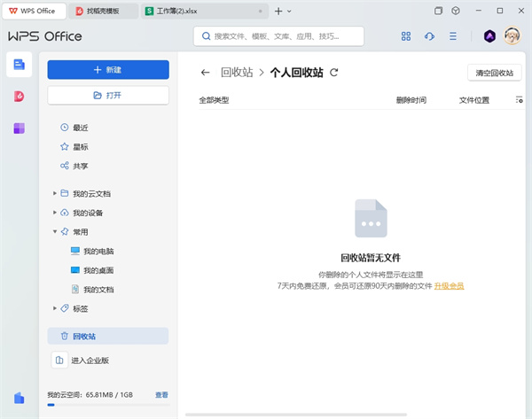Screen dimensions: 532x419
Task: Open the three-line settings menu icon
Action: coord(453,36)
